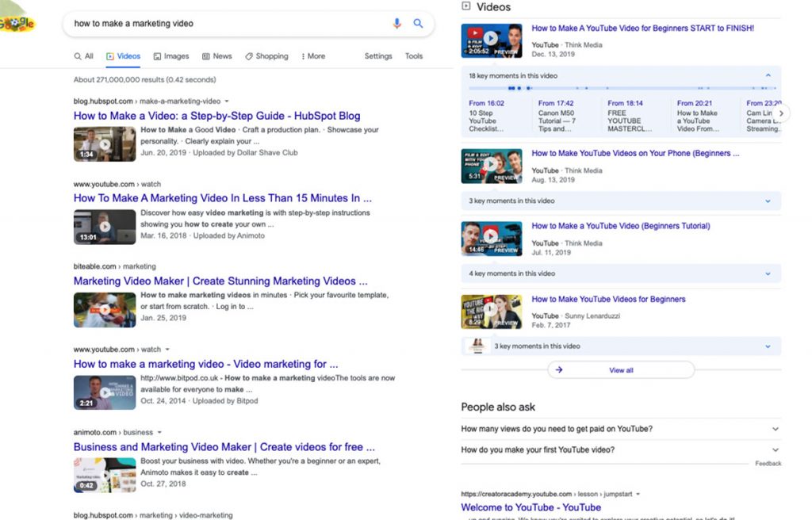
Task: Switch to the News tab
Action: [x=217, y=56]
